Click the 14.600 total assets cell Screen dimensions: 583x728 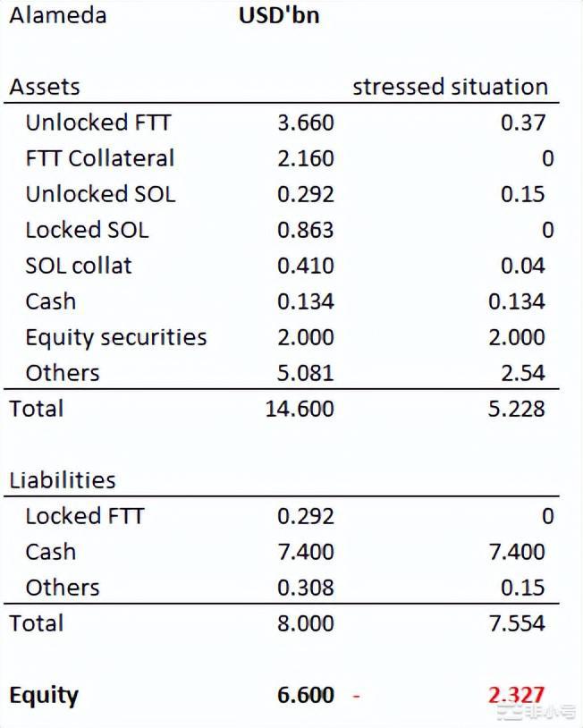pyautogui.click(x=300, y=409)
